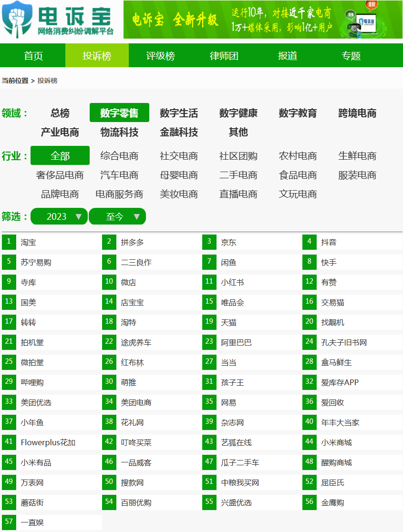Filter by 社区团购 industry

[x=238, y=156]
